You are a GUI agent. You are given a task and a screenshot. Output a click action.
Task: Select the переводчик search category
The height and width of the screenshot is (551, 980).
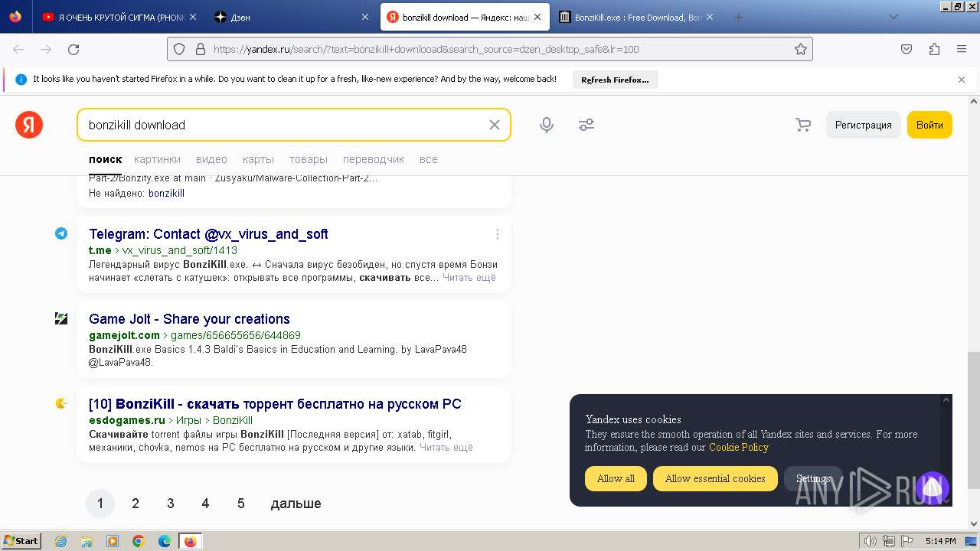point(374,159)
